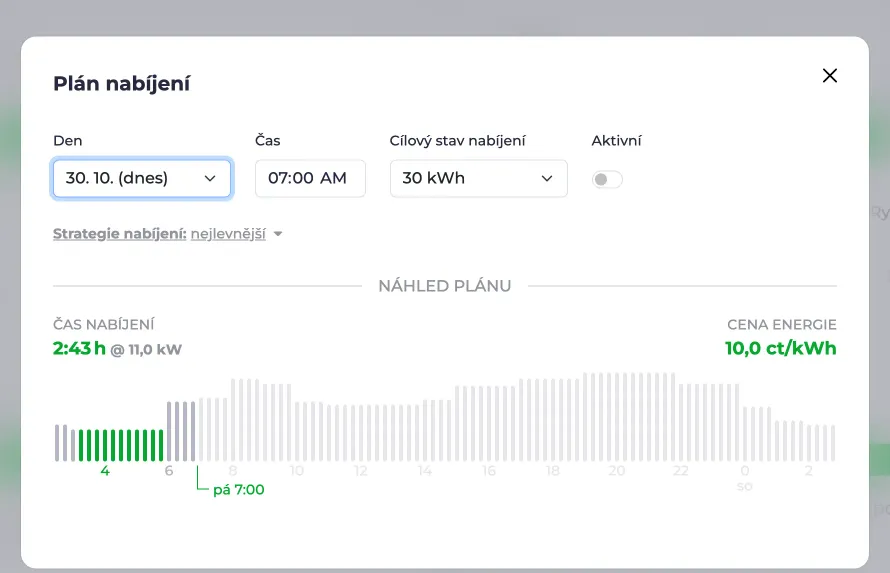The height and width of the screenshot is (573, 890).
Task: Select the chart bar above hour 20
Action: 617,417
